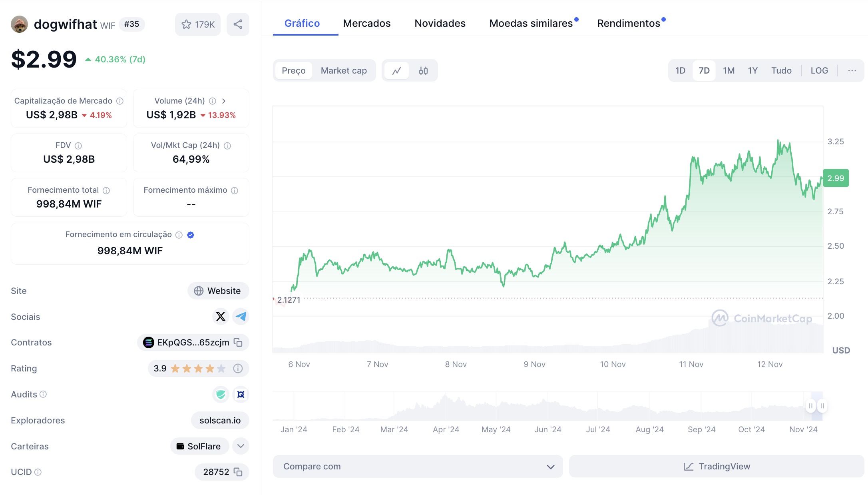Screen dimensions: 868x495
Task: Add WIF to watchlist with star button
Action: [x=198, y=24]
